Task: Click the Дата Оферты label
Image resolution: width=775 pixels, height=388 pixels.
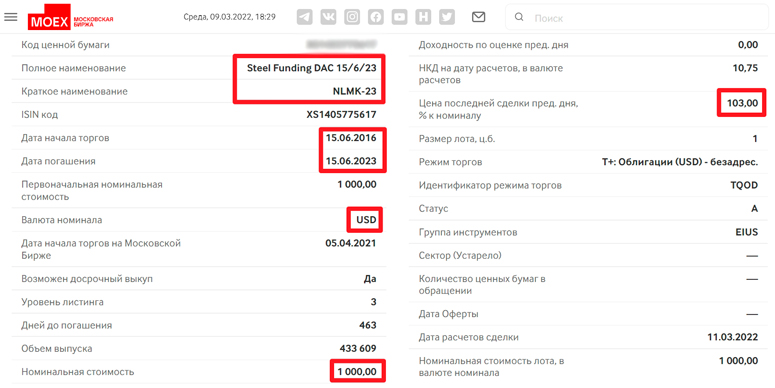Action: [448, 314]
